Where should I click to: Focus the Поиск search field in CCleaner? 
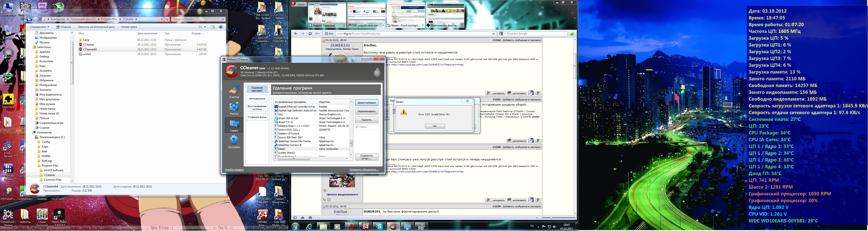tap(367, 127)
